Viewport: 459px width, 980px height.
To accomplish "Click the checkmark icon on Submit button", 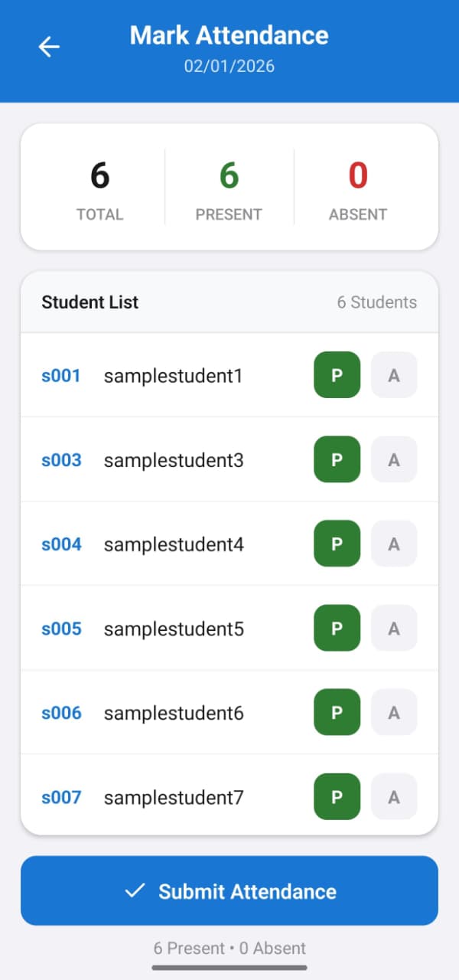I will (135, 890).
